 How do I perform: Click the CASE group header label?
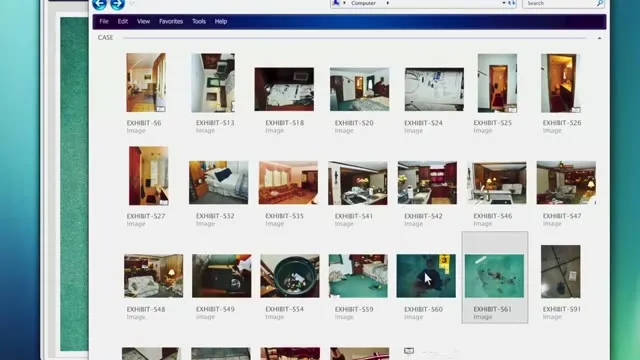click(x=105, y=38)
